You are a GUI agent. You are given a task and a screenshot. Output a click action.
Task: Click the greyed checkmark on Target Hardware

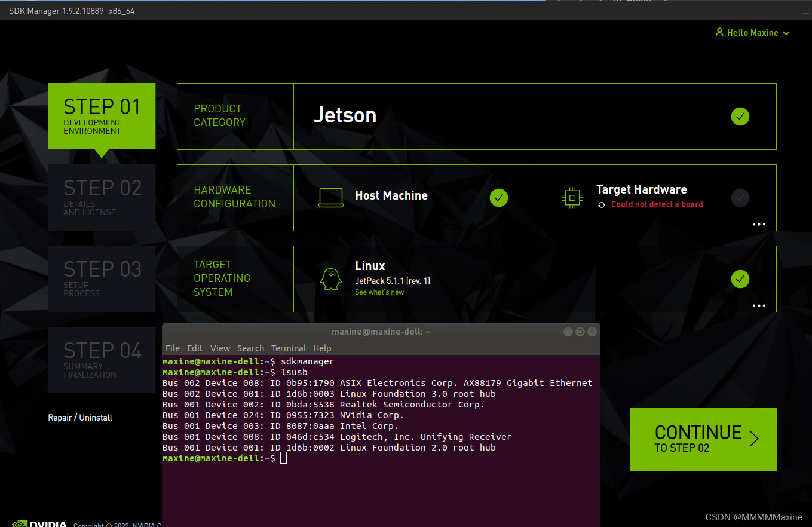click(x=740, y=197)
